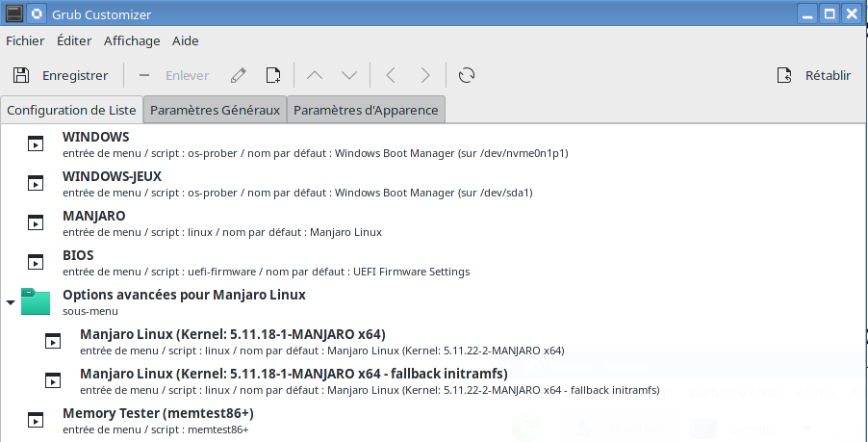
Task: Select the WINDOWS menu entry title
Action: tap(96, 137)
